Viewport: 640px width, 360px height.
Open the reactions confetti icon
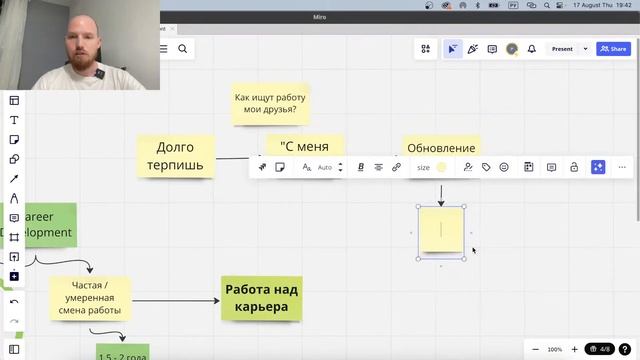click(x=473, y=49)
